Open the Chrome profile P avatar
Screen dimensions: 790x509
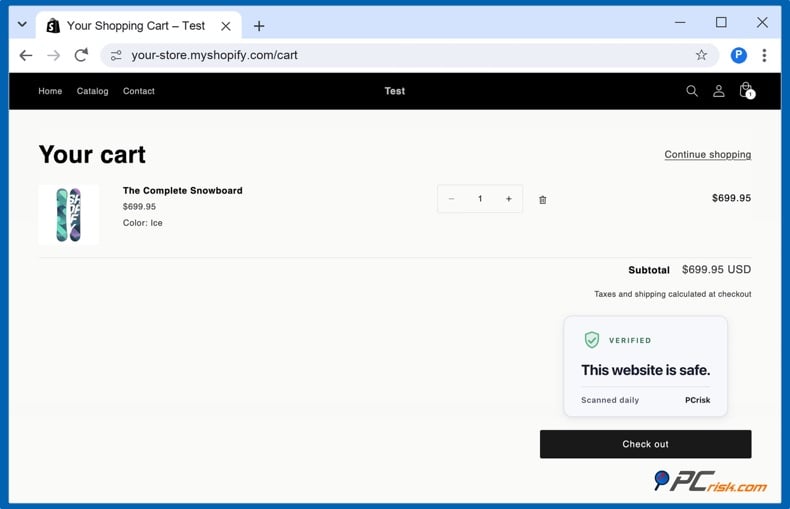(x=739, y=55)
